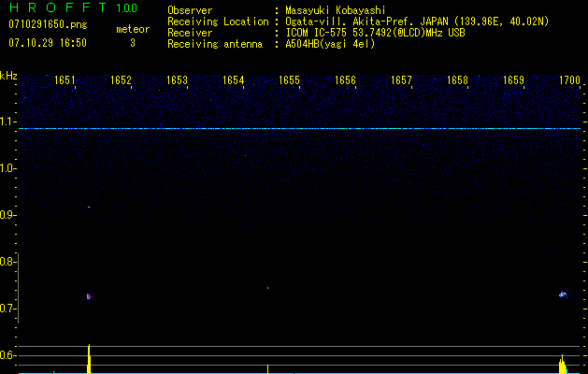This screenshot has height=374, width=588.
Task: Select the filename 0710291650.png
Action: tap(48, 25)
